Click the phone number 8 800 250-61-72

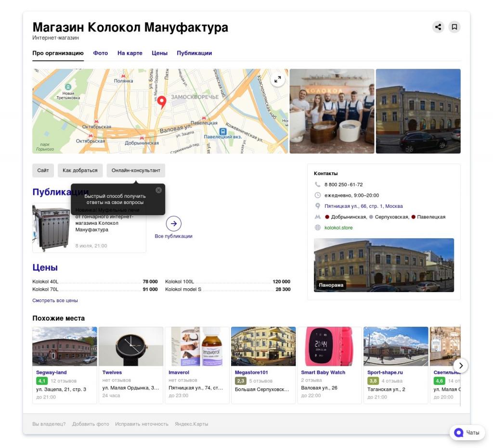coord(344,184)
